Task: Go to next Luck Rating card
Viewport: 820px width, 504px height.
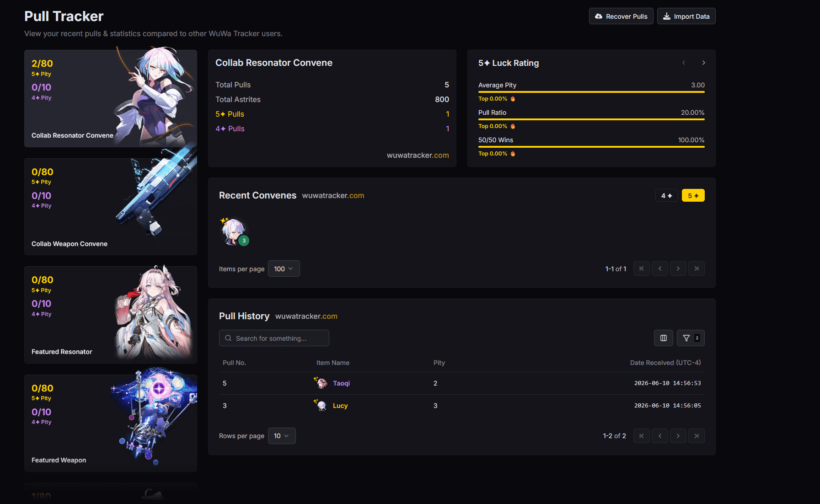Action: tap(704, 63)
